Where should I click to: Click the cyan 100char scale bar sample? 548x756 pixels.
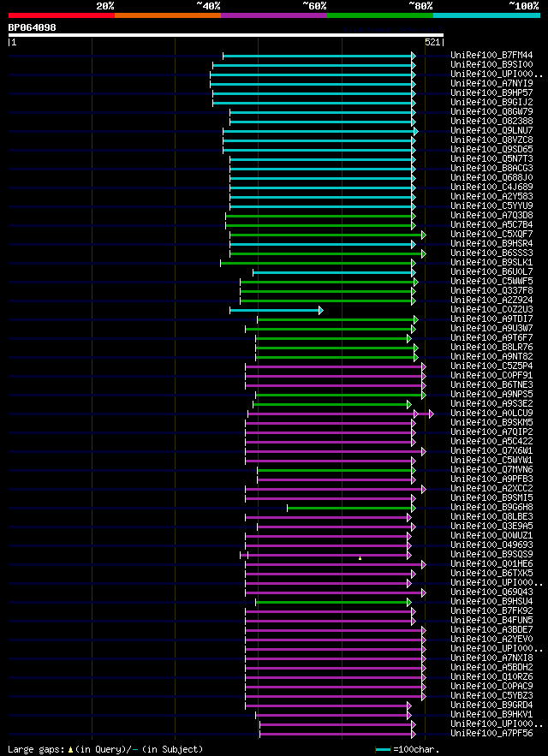[383, 750]
